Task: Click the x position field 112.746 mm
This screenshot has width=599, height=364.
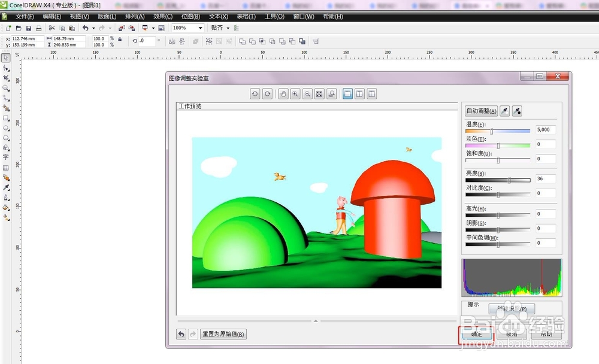Action: pyautogui.click(x=28, y=38)
